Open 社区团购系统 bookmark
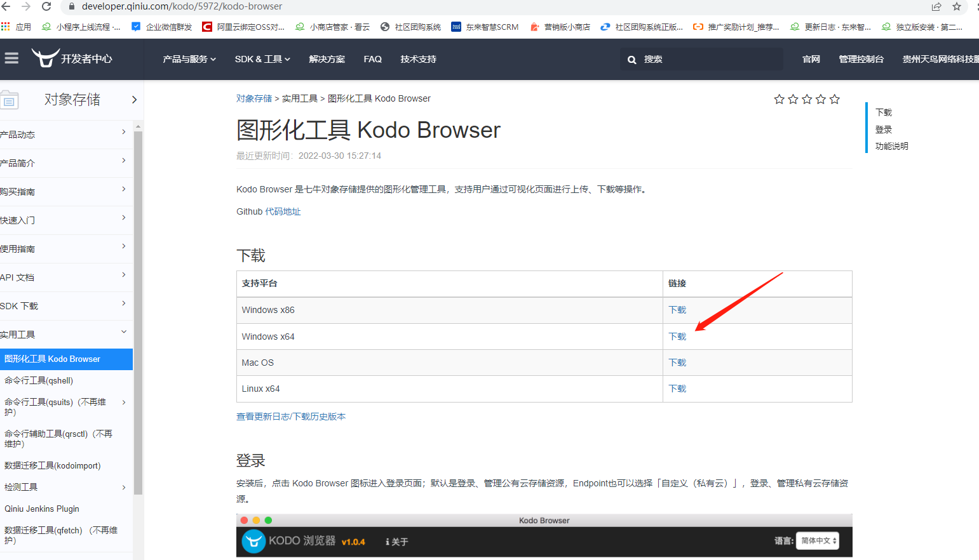The width and height of the screenshot is (979, 560). (410, 27)
